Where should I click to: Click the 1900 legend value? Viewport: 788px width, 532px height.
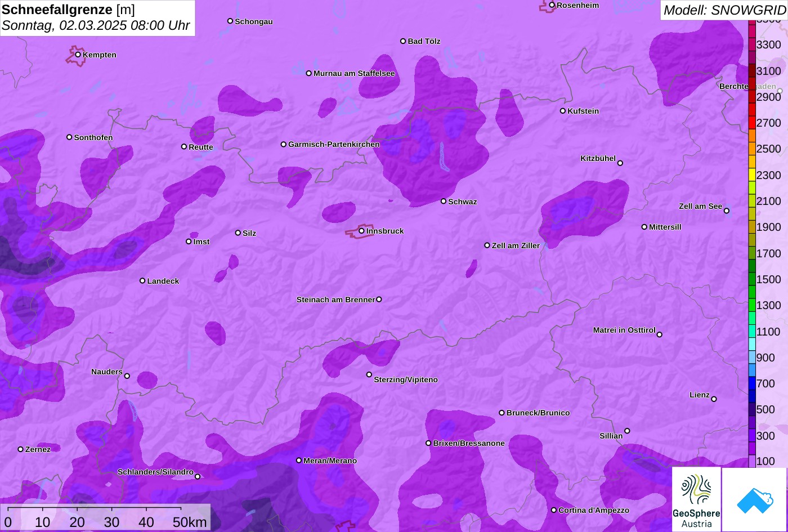pos(769,227)
